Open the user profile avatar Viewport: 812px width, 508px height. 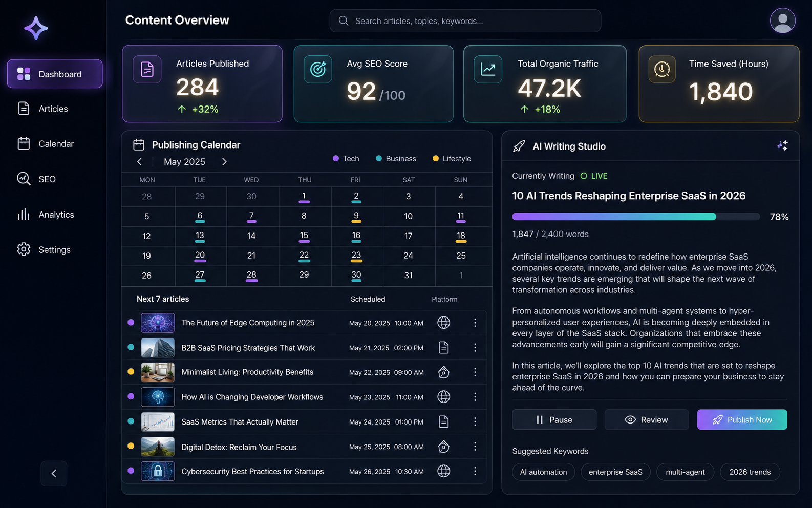[x=782, y=20]
